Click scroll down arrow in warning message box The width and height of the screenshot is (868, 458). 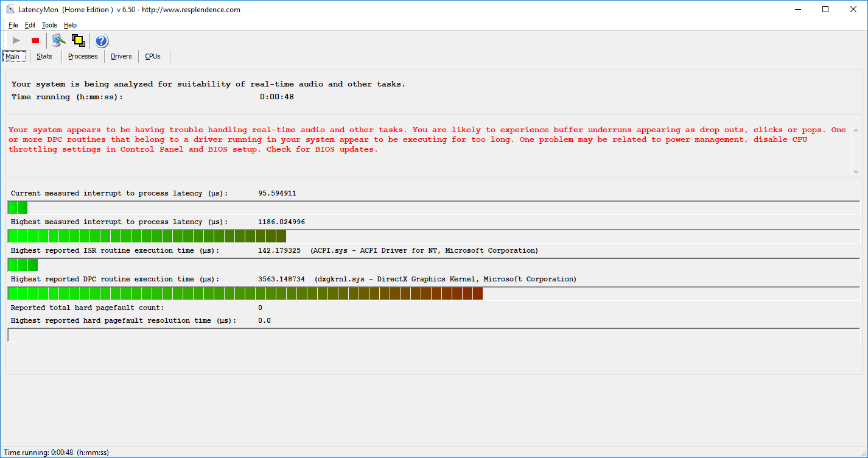pyautogui.click(x=856, y=172)
